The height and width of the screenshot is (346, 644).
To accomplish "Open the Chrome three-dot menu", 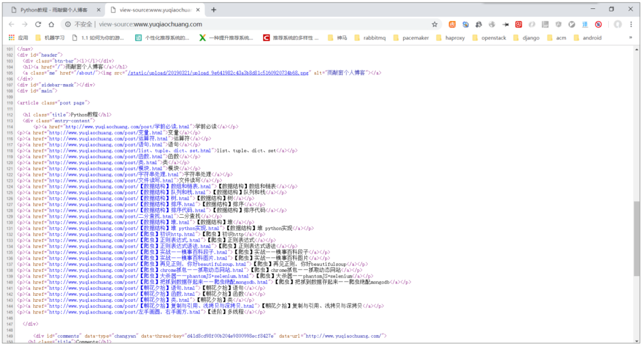I will 633,24.
